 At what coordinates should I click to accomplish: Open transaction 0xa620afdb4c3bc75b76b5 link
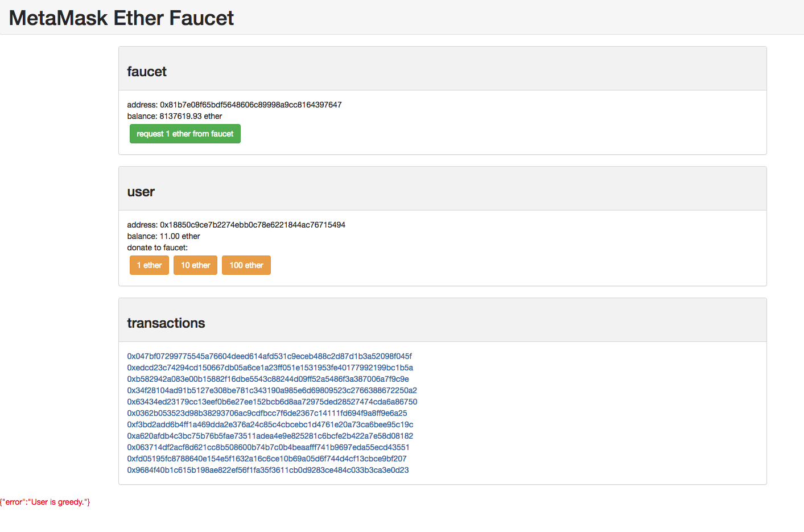click(270, 436)
